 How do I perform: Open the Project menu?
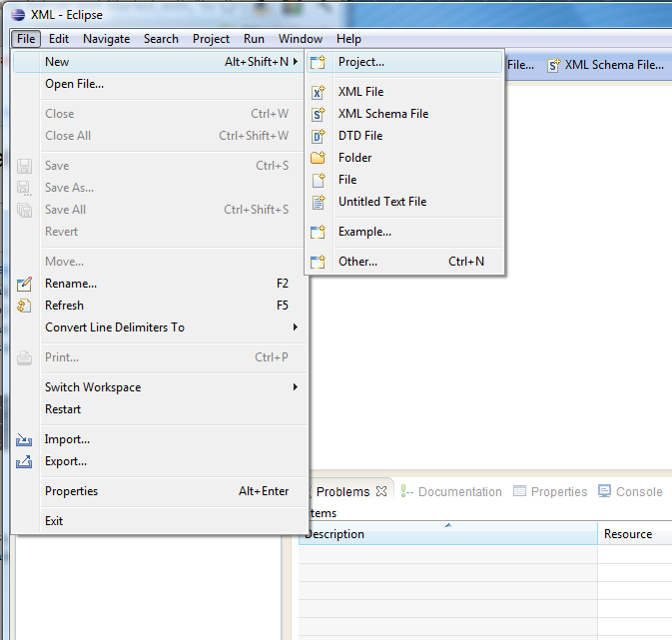211,39
